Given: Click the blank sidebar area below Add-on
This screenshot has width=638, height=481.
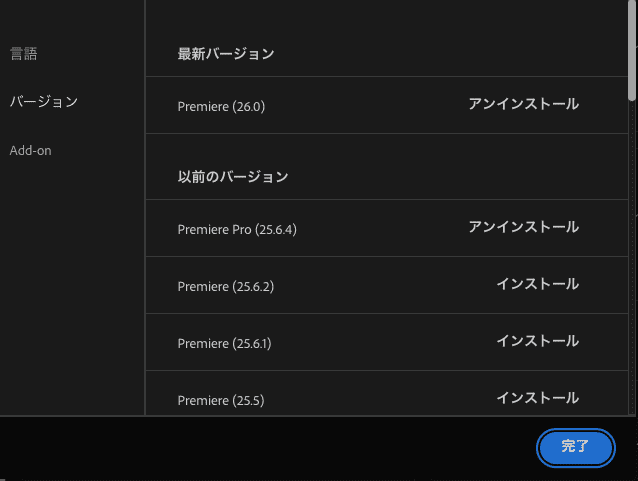Looking at the screenshot, I should [x=70, y=300].
